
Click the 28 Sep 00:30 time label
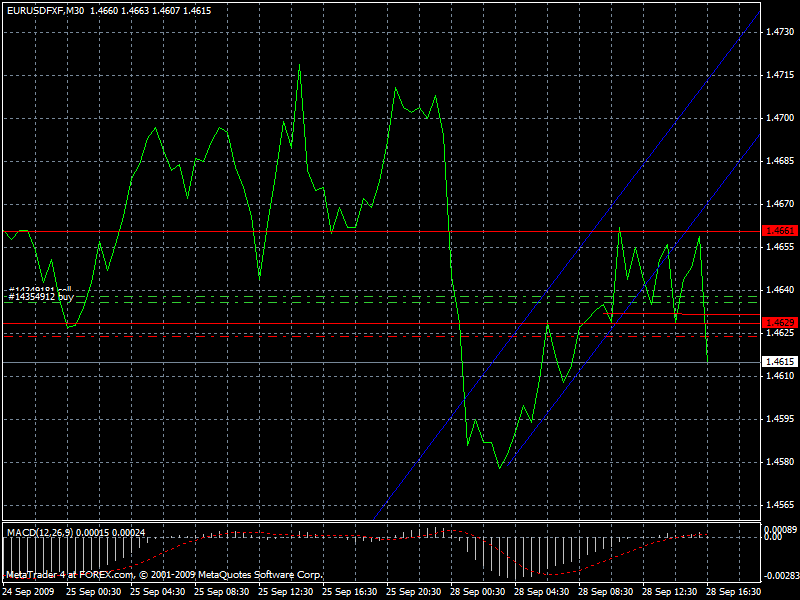478,592
